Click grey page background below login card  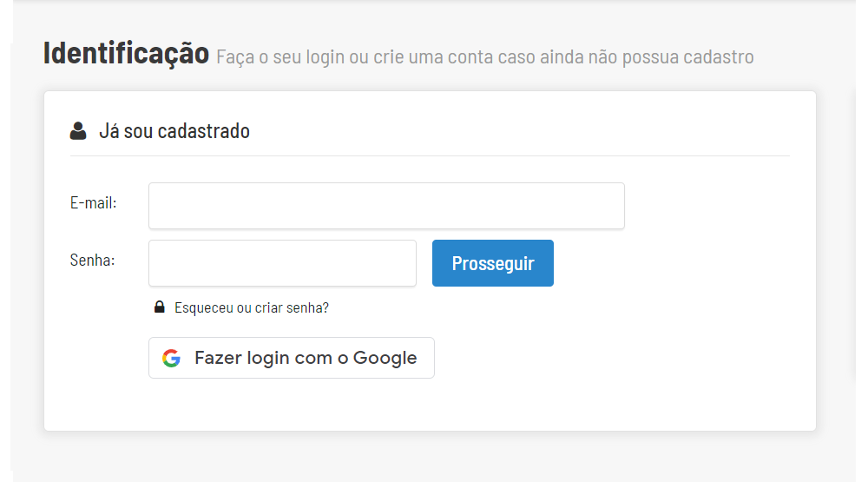(430, 456)
